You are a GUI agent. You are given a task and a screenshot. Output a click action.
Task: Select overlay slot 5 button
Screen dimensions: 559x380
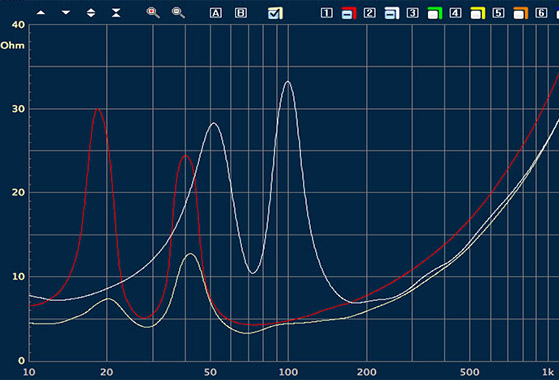tap(498, 13)
